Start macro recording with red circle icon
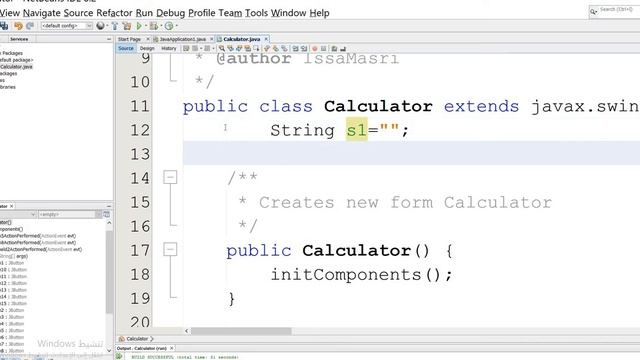The image size is (640, 360). click(315, 49)
